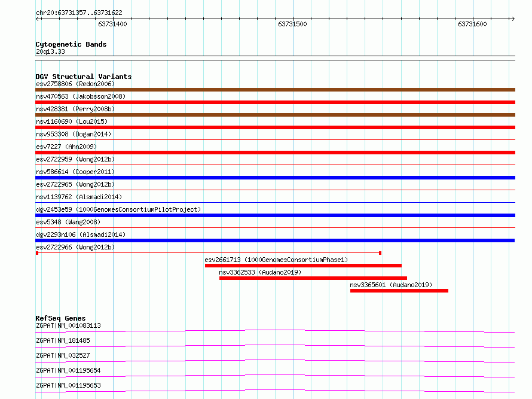Click the nsv3362533 (Audano2019) label
The image size is (532, 399).
pos(260,272)
